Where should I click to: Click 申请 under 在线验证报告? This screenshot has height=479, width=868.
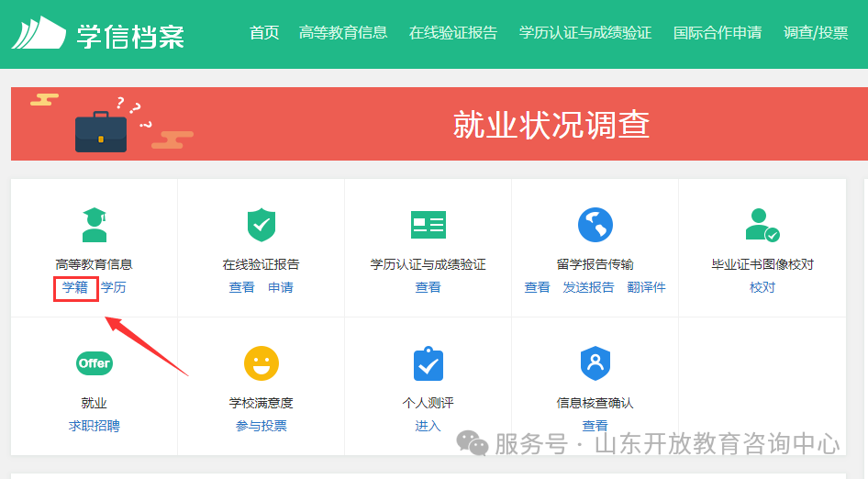pos(281,287)
